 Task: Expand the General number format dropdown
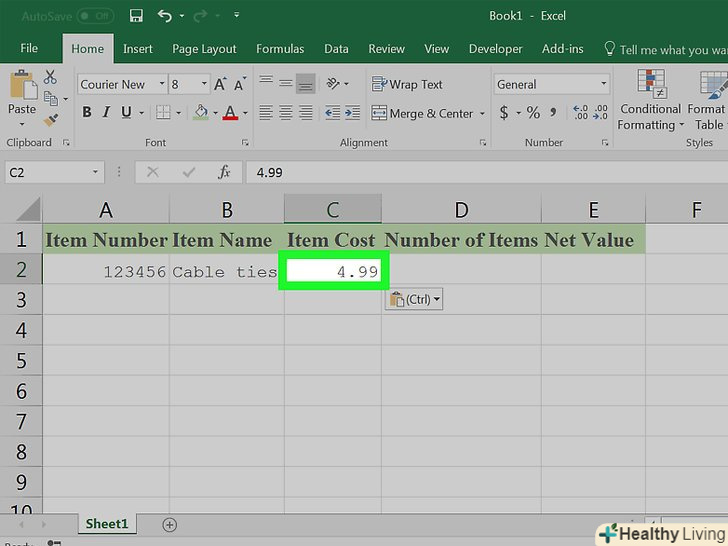(x=603, y=85)
